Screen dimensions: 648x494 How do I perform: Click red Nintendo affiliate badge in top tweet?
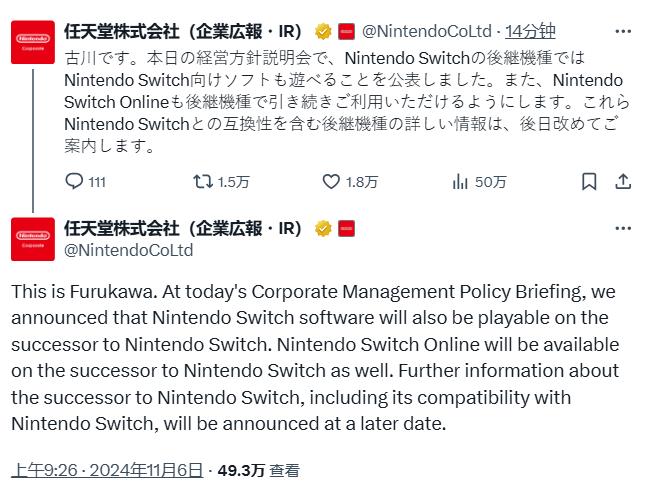tap(345, 29)
